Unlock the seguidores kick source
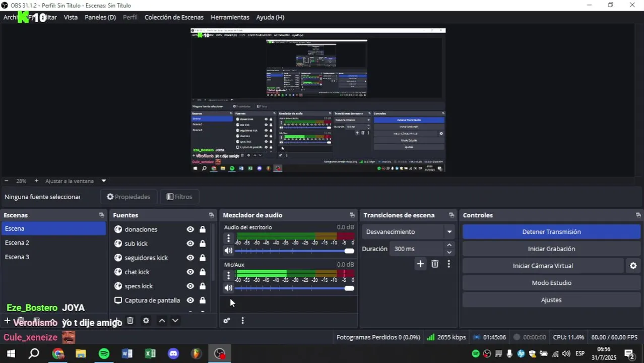Viewport: 644px width, 363px height. [x=203, y=258]
